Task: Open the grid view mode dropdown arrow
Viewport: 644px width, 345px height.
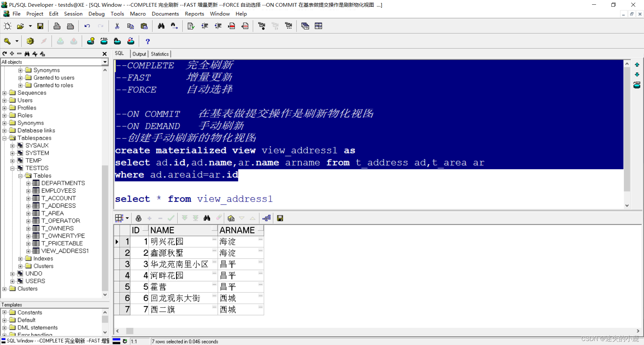Action: [x=127, y=218]
